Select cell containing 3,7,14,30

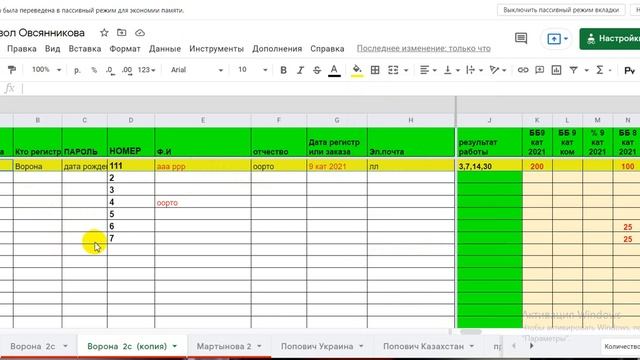click(489, 166)
